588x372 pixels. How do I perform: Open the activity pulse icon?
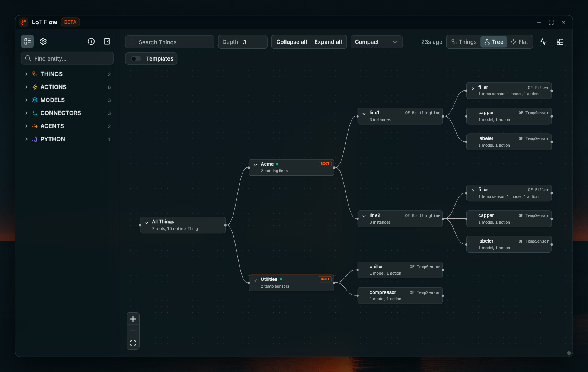543,42
